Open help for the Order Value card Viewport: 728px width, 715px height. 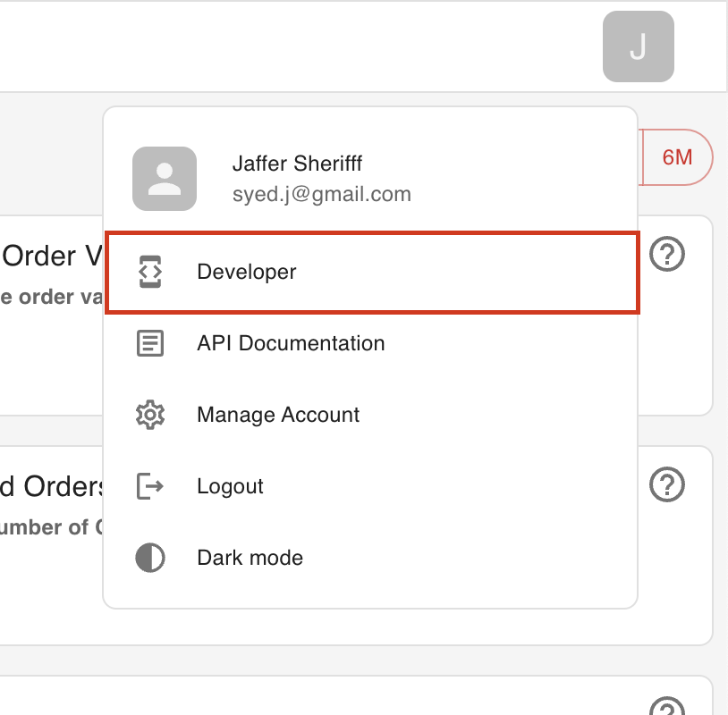click(667, 255)
